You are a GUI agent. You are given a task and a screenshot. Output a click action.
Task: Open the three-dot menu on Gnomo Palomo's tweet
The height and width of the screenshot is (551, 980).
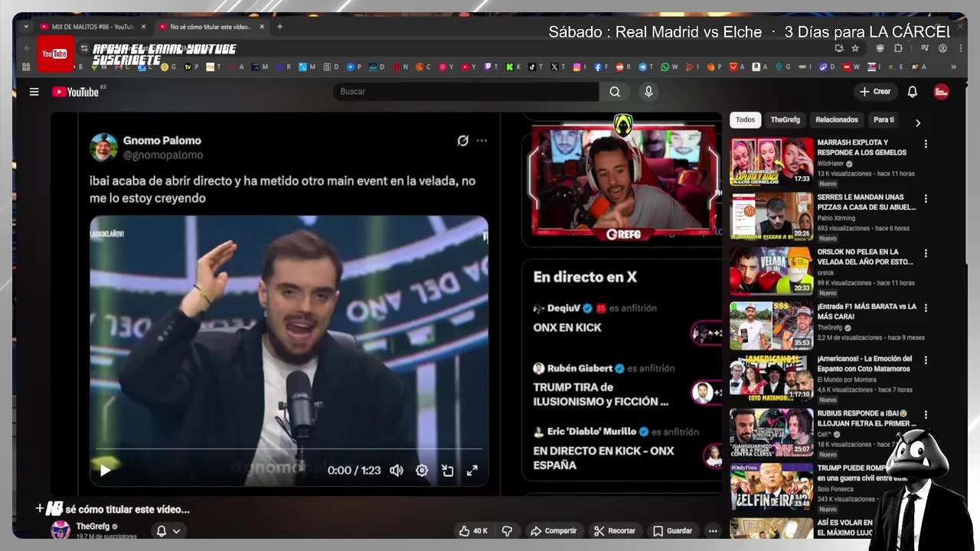482,141
